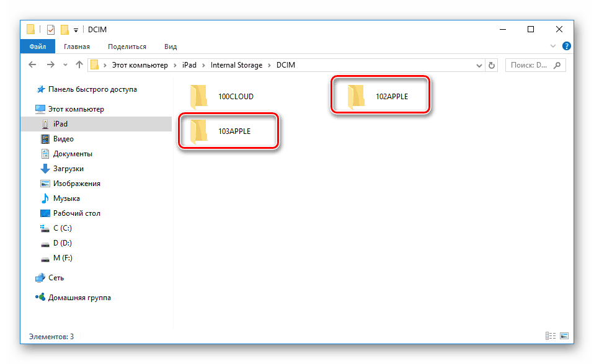The height and width of the screenshot is (364, 594).
Task: Open drive C (C:) in navigation pane
Action: click(56, 228)
